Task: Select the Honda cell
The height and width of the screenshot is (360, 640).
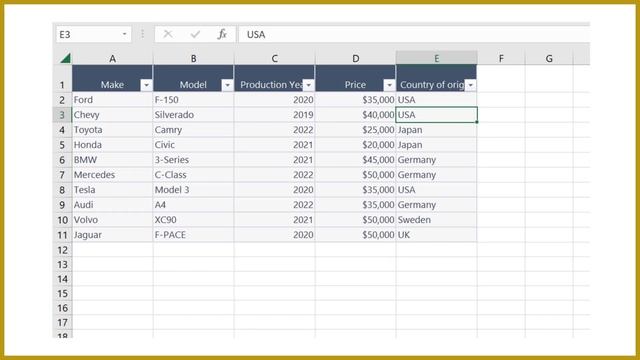Action: (x=112, y=145)
